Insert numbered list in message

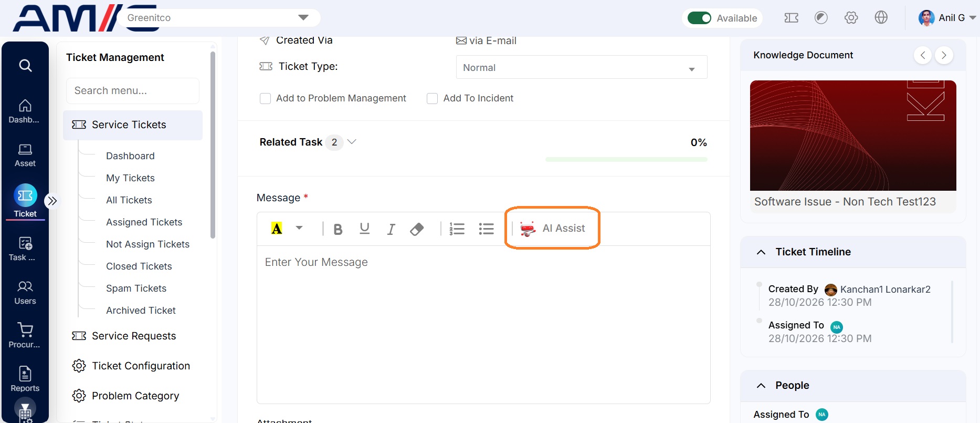(457, 229)
